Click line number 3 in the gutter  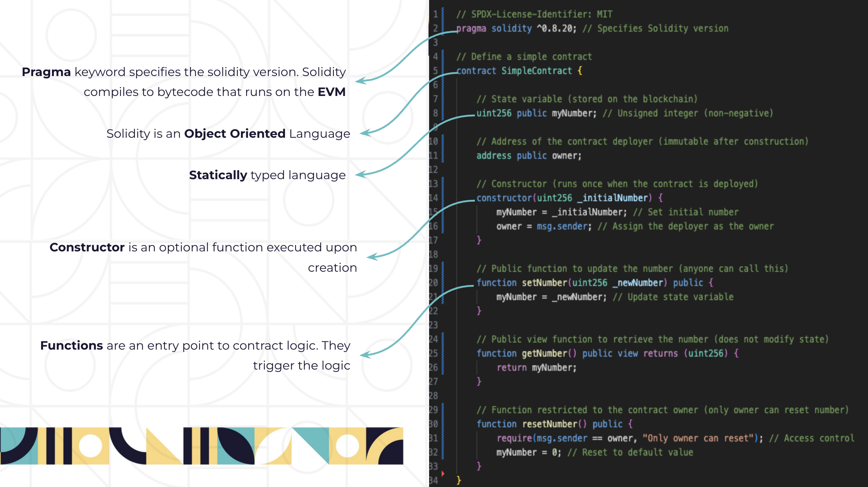click(436, 43)
